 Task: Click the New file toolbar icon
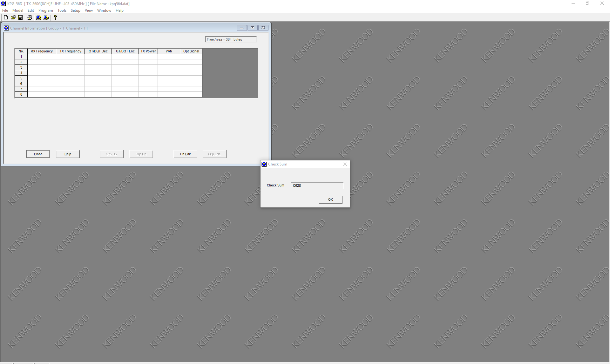pos(6,18)
